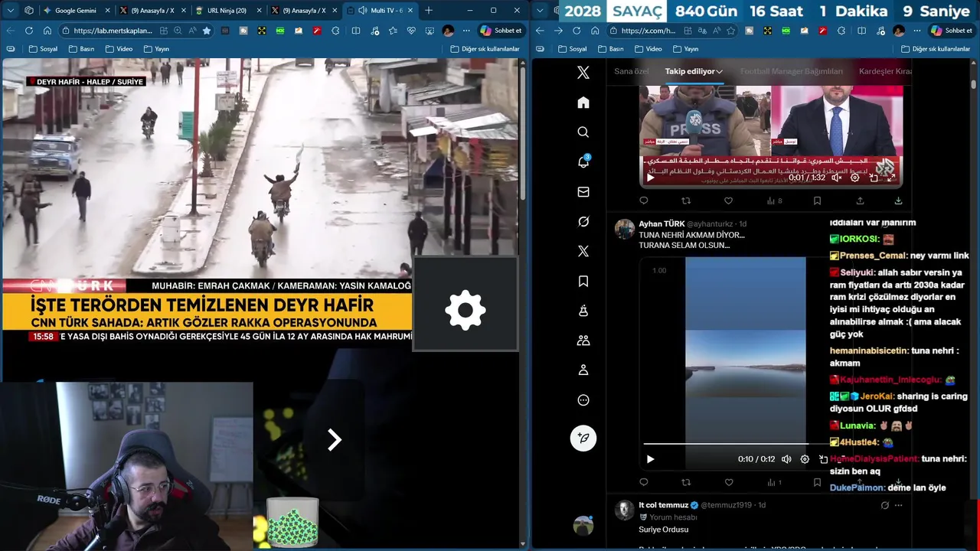Image resolution: width=980 pixels, height=551 pixels.
Task: Click the left browser address bar
Action: (115, 31)
